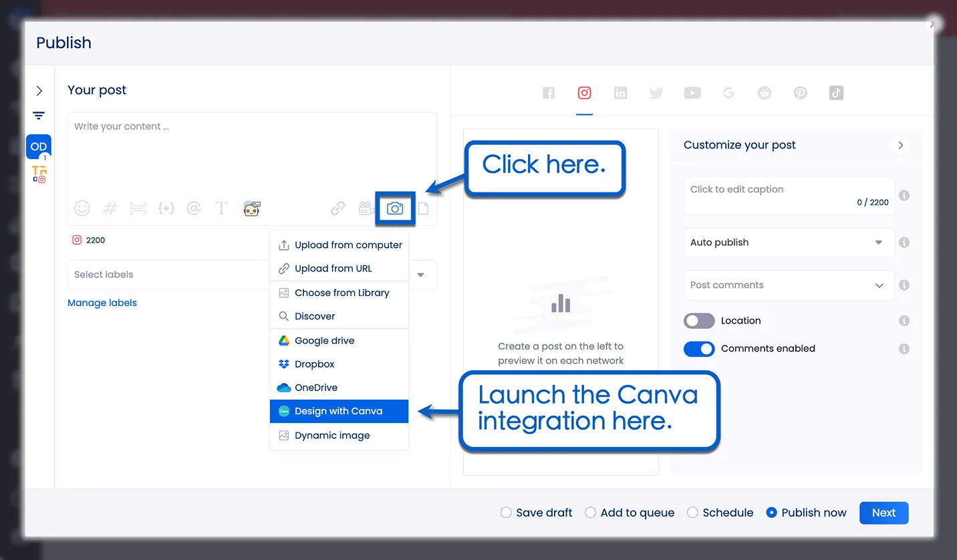Select the Save draft radio option
Screen dimensions: 957x560
[507, 513]
